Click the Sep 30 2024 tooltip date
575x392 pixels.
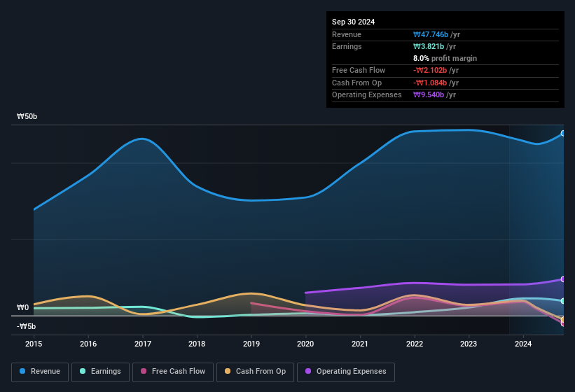(x=353, y=22)
